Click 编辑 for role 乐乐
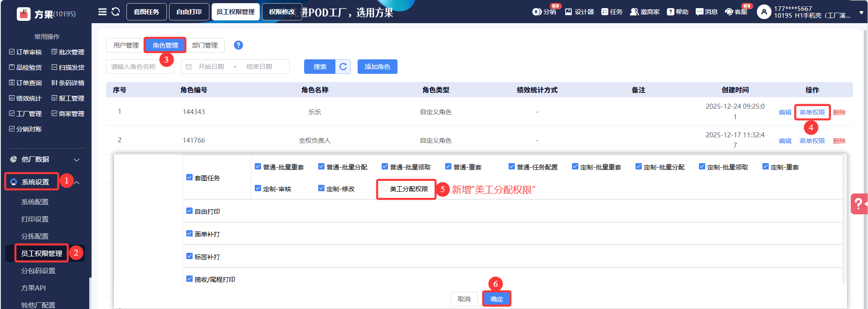The width and height of the screenshot is (868, 309). 785,112
